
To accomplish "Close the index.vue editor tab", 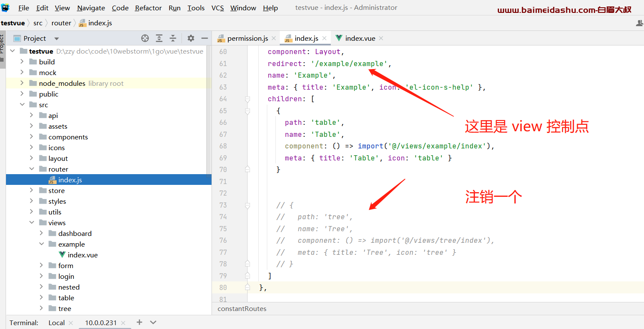I will point(381,38).
